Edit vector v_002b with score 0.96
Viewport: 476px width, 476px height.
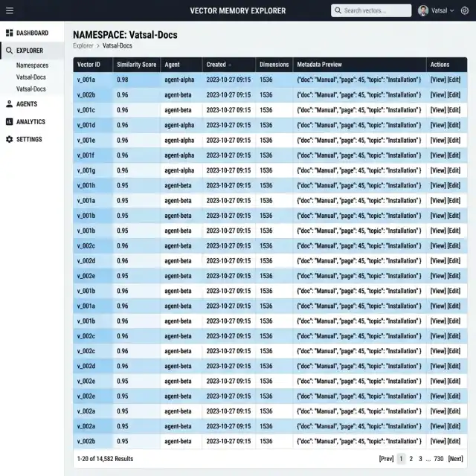(454, 95)
